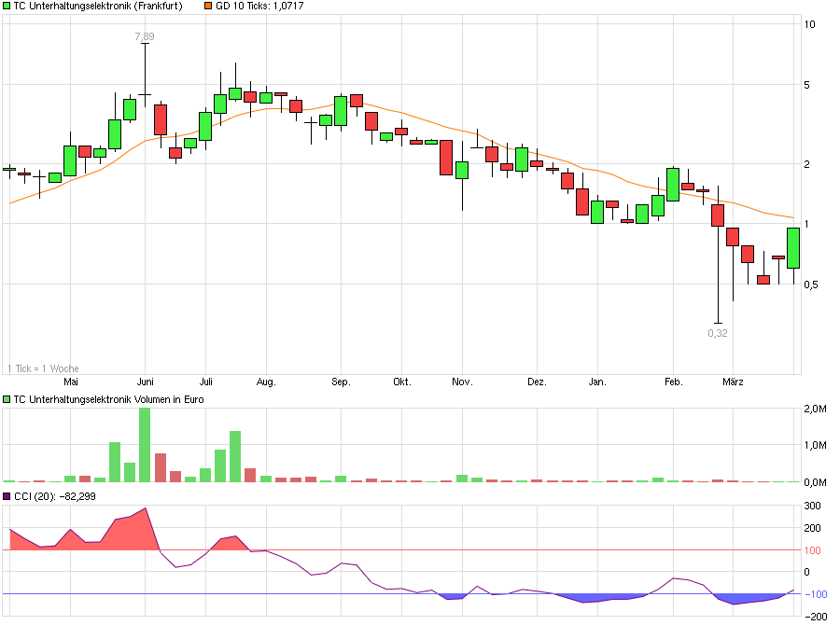Click the orange GD 10 Ticks legend square
This screenshot has height=625, width=840.
pos(208,6)
